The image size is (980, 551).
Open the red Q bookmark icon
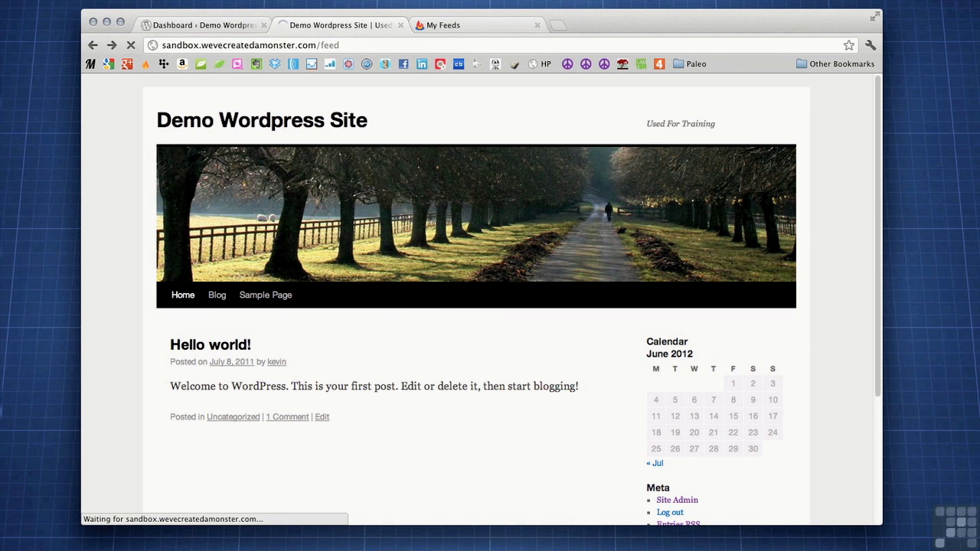pyautogui.click(x=440, y=64)
